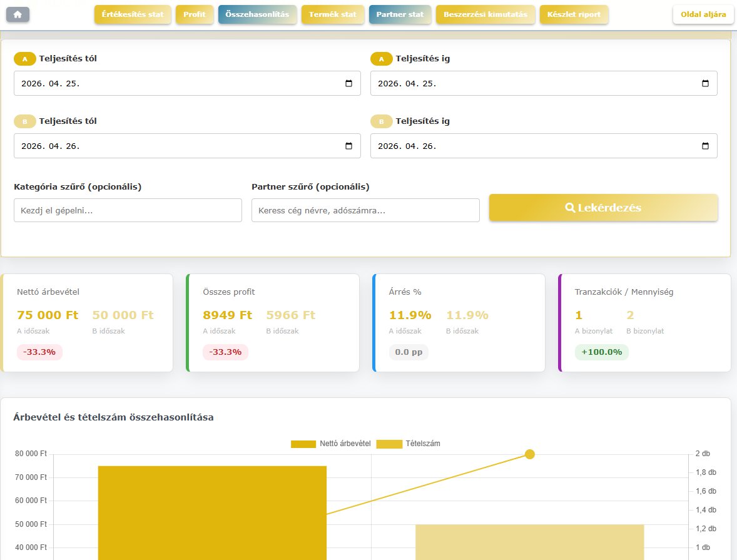Open the Termék stat report
Screen dimensions: 737x560
pos(332,13)
